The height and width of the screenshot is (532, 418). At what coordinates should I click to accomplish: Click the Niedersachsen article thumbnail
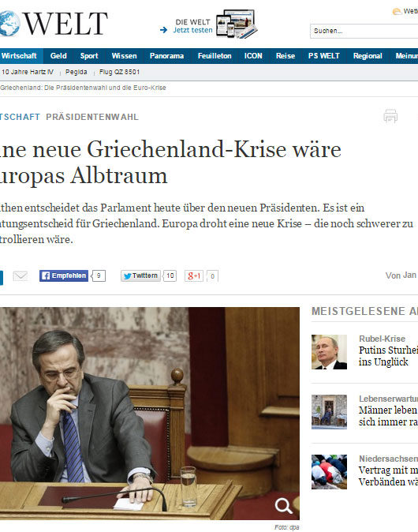tap(329, 471)
